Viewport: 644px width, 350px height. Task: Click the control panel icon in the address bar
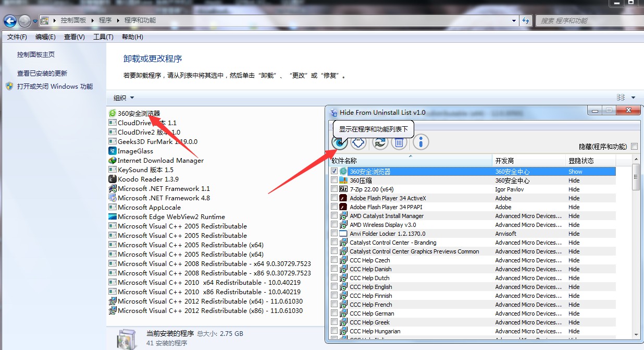[x=45, y=20]
